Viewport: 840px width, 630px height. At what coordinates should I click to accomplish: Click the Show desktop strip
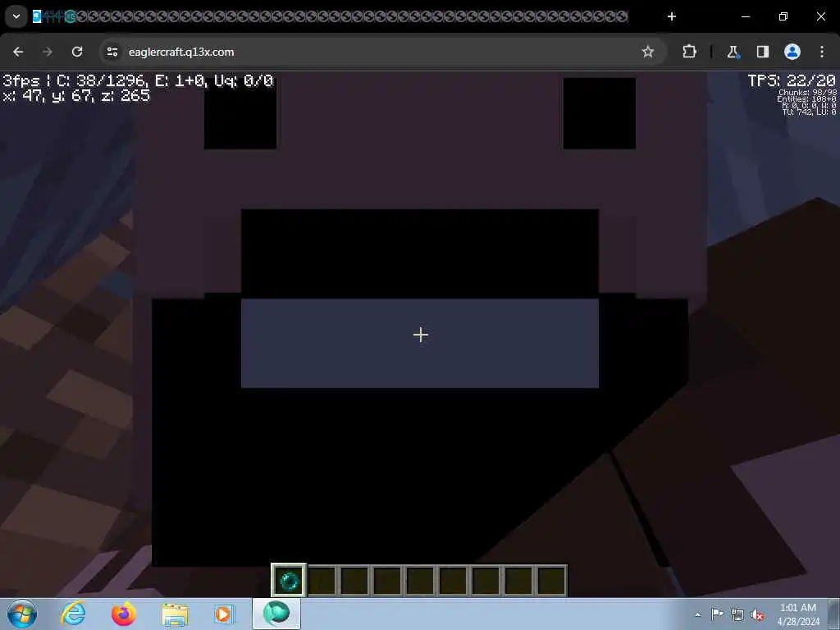(834, 614)
